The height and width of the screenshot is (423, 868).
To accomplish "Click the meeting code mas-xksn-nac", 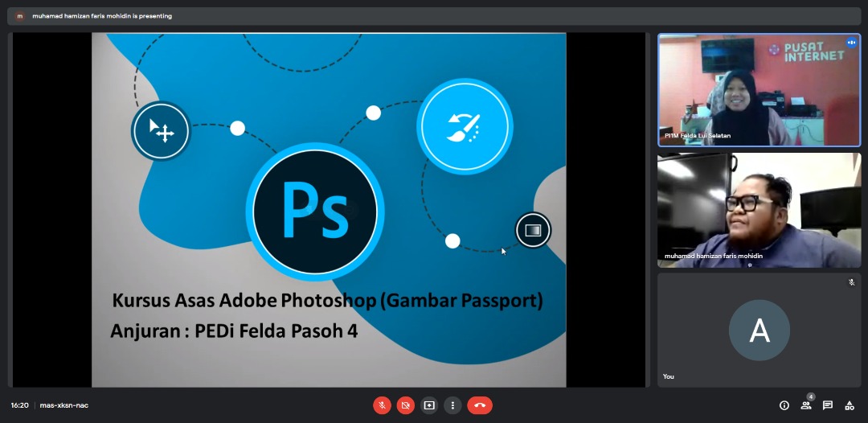I will pos(63,405).
